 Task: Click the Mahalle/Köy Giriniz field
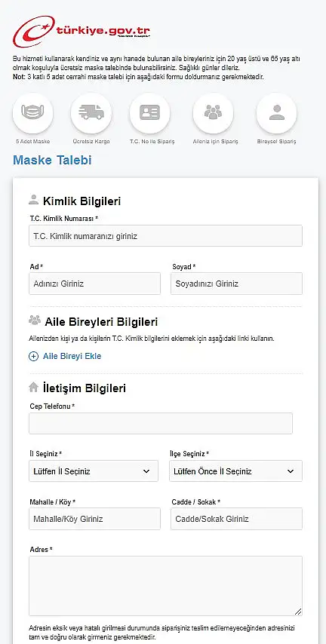(94, 519)
